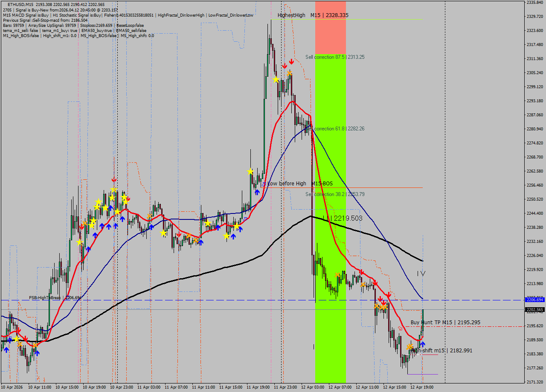
Task: Click the orange star near the High-shift m15 label
Action: pos(410,346)
